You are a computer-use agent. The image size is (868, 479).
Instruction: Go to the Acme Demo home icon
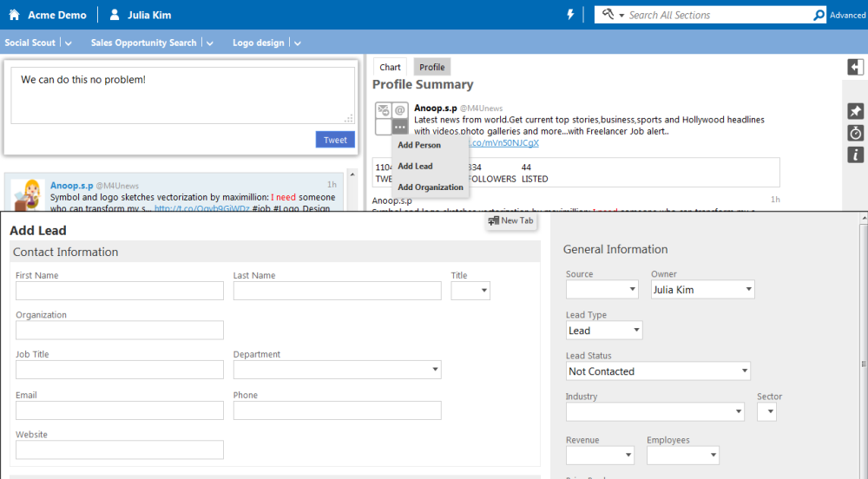[x=15, y=15]
